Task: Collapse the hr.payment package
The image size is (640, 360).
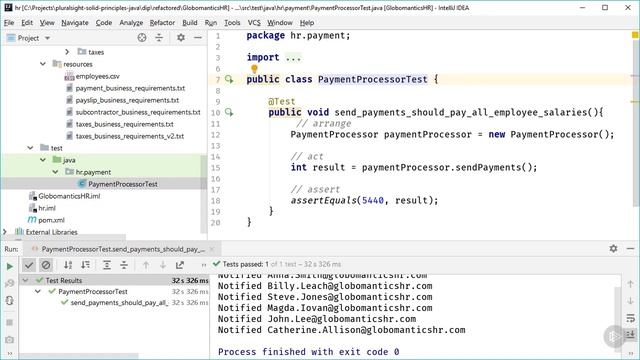Action: click(55, 172)
